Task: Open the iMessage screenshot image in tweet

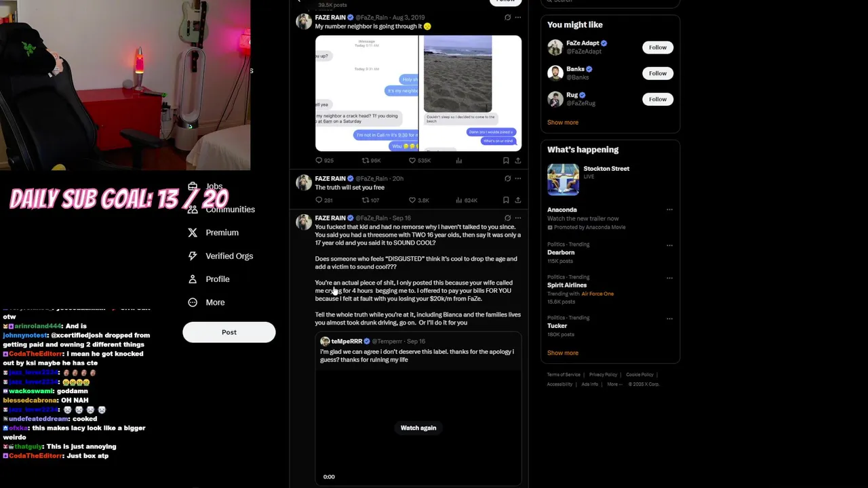Action: click(367, 94)
